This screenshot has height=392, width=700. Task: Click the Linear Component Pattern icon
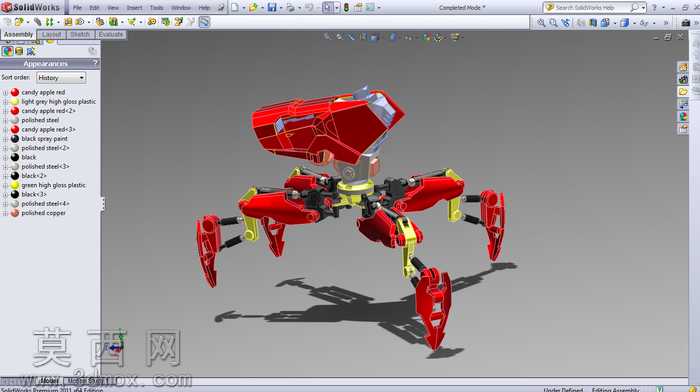pos(49,22)
